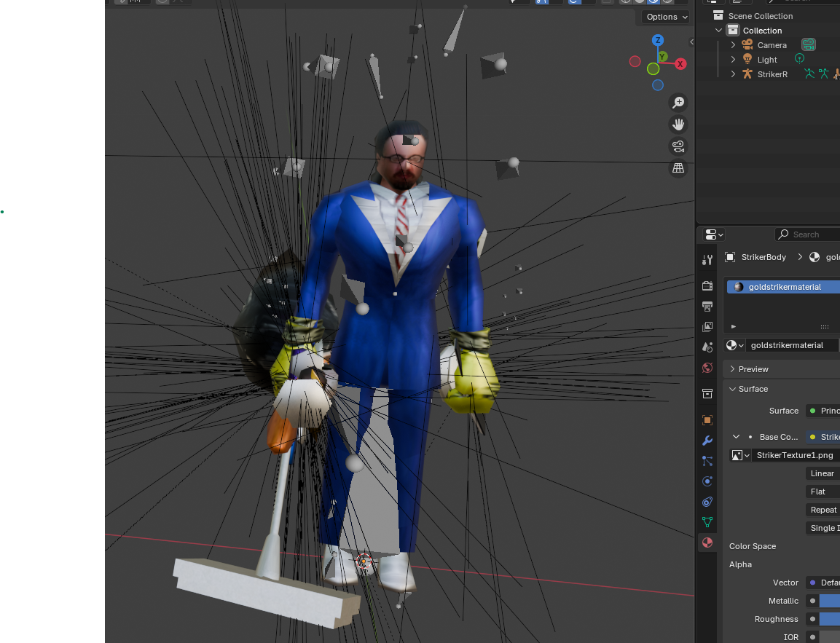840x643 pixels.
Task: Open the Object Data mesh properties tab
Action: (x=707, y=522)
